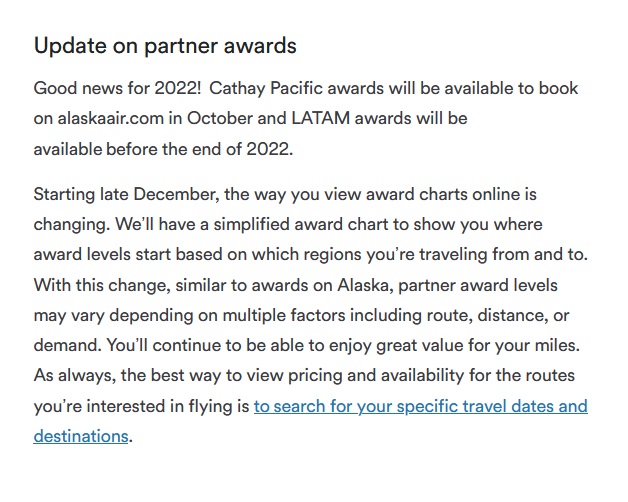Click the word 'destinations' in the link
Viewport: 628px width, 502px height.
coord(81,436)
